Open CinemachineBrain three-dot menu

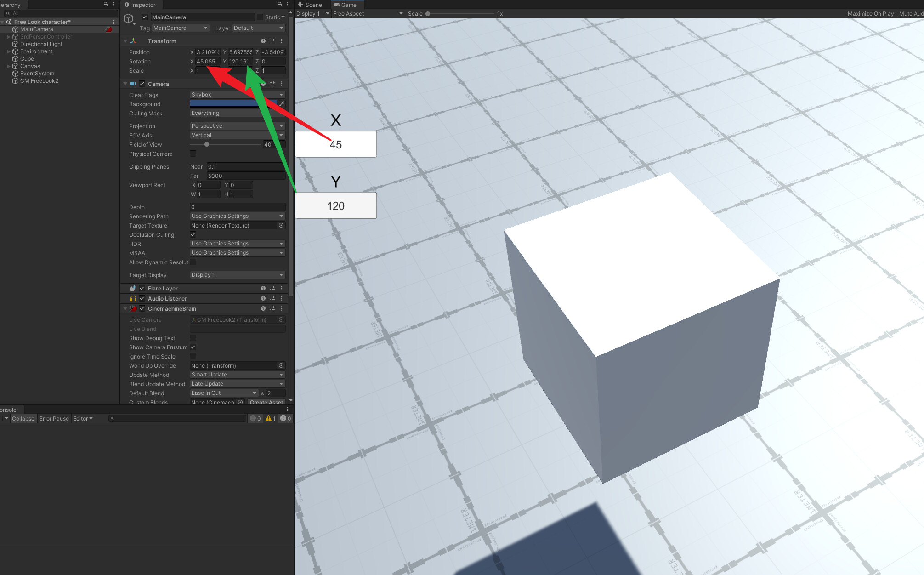coord(282,308)
